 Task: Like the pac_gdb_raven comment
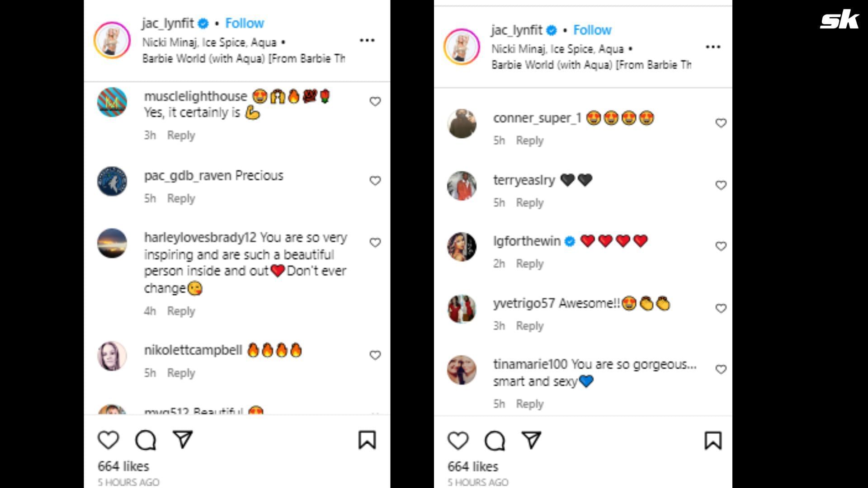375,181
